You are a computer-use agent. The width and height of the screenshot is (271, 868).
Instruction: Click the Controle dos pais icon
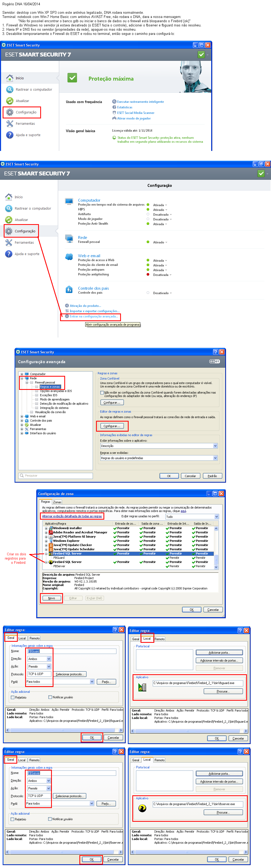pyautogui.click(x=69, y=289)
